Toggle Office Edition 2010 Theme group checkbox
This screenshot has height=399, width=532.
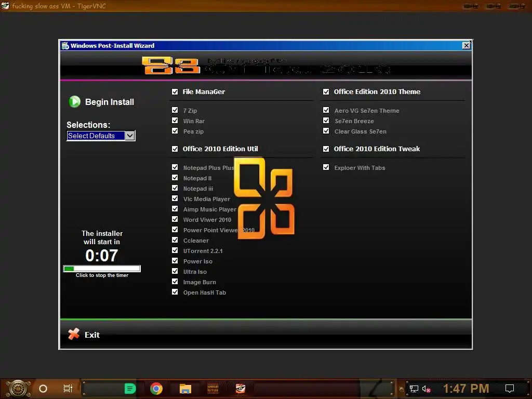[326, 91]
